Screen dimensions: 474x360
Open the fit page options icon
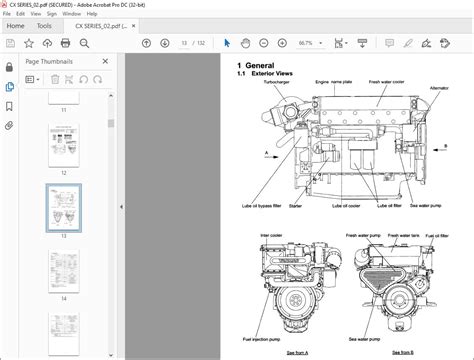click(x=340, y=43)
